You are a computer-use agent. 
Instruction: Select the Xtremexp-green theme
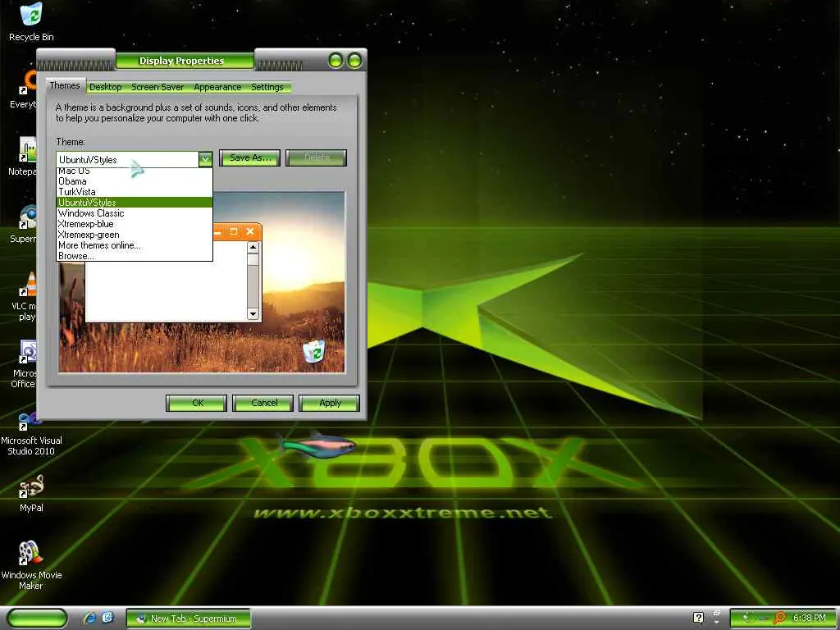[135, 235]
